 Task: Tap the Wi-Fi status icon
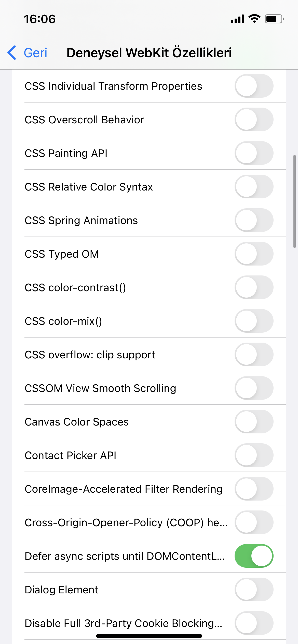coord(254,19)
